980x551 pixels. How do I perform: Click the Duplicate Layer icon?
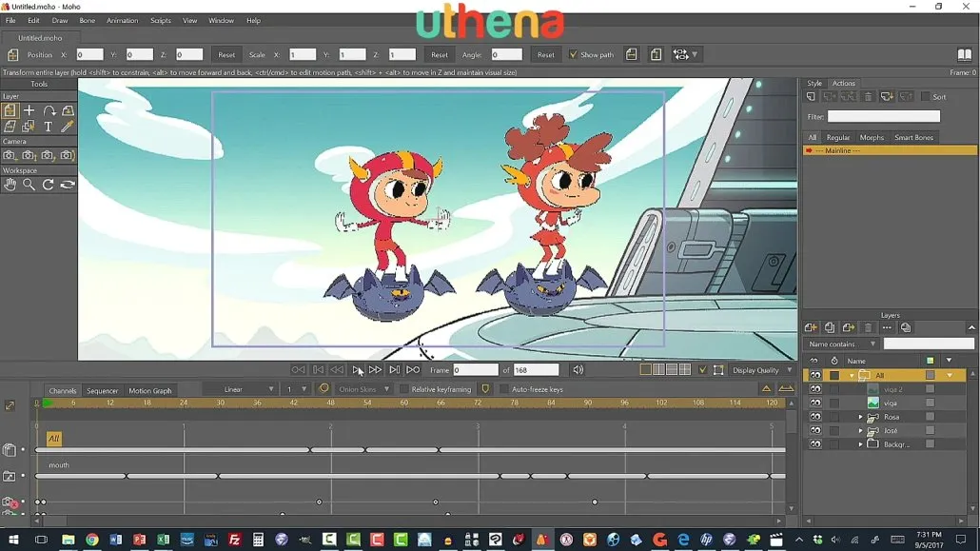[830, 327]
